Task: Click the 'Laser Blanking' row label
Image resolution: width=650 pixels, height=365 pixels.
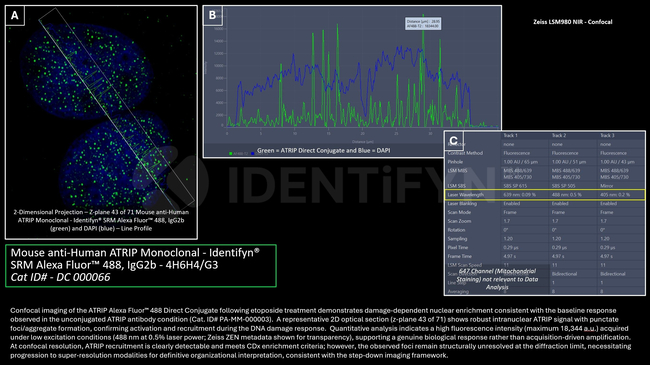Action: click(x=462, y=204)
